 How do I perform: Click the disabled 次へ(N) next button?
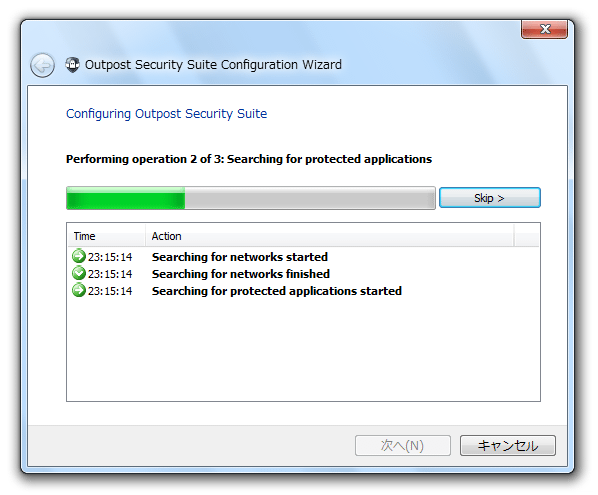tap(403, 445)
